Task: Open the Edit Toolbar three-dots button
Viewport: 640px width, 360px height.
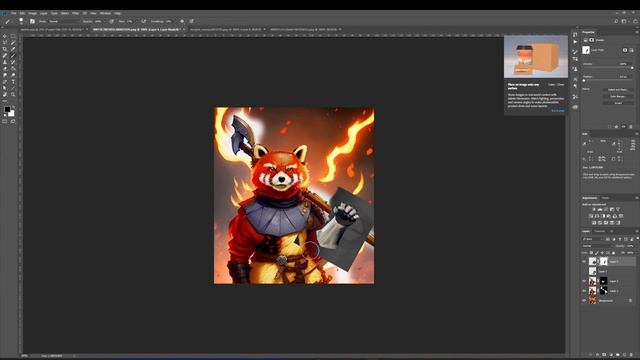Action: coord(5,101)
